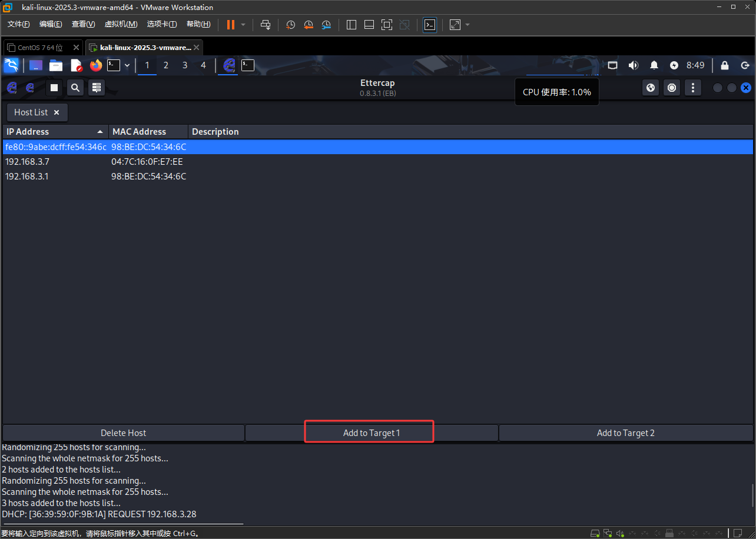756x539 pixels.
Task: Click VMware stretch guest display icon
Action: coord(455,25)
